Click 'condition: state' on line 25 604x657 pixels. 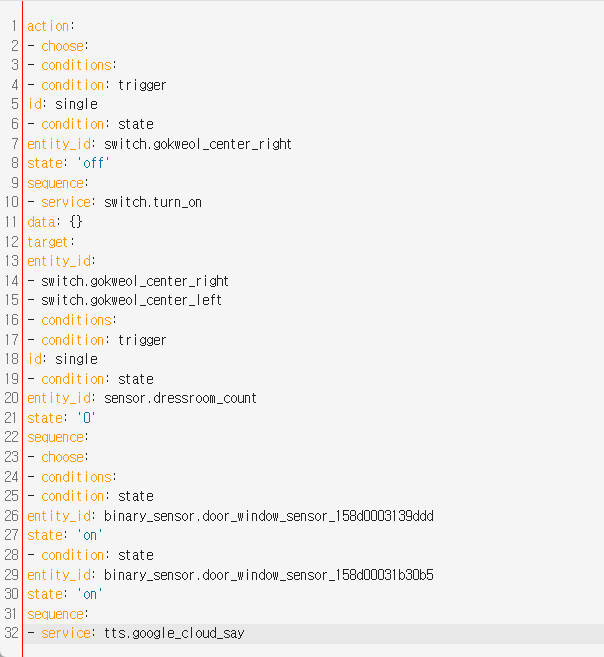pyautogui.click(x=97, y=496)
